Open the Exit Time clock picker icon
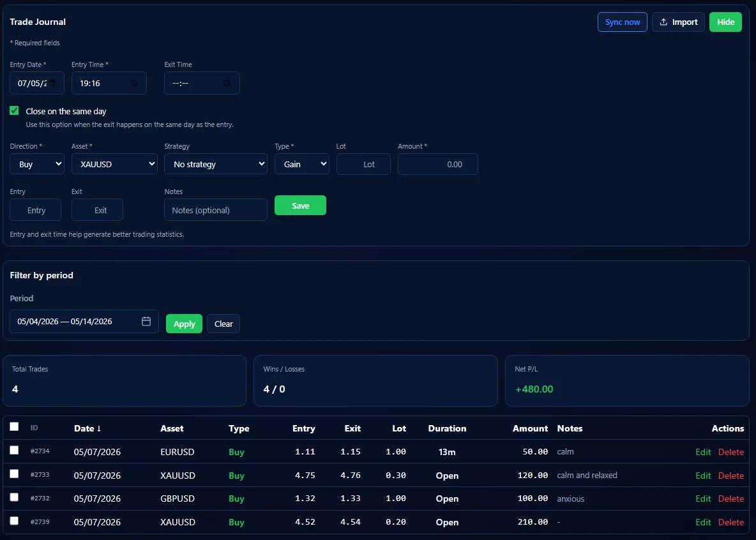The width and height of the screenshot is (756, 540). (x=227, y=84)
